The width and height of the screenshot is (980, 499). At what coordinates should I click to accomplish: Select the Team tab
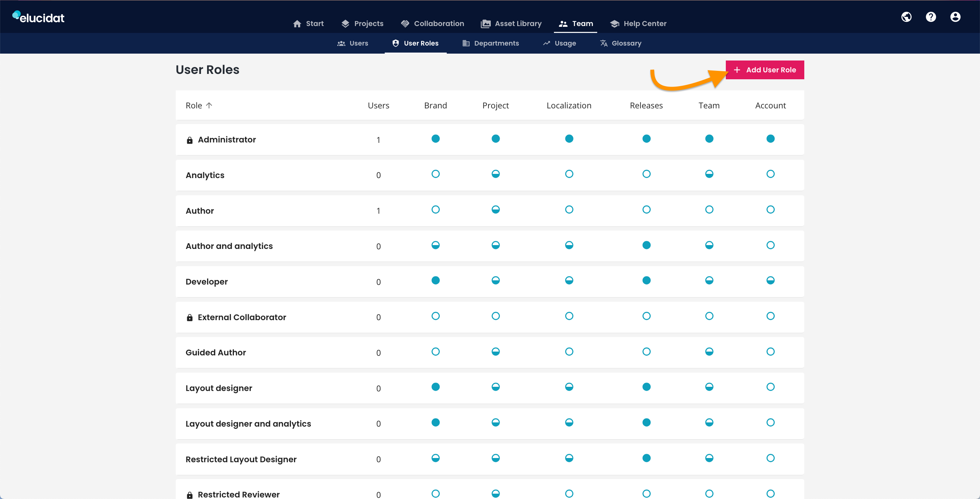tap(576, 23)
